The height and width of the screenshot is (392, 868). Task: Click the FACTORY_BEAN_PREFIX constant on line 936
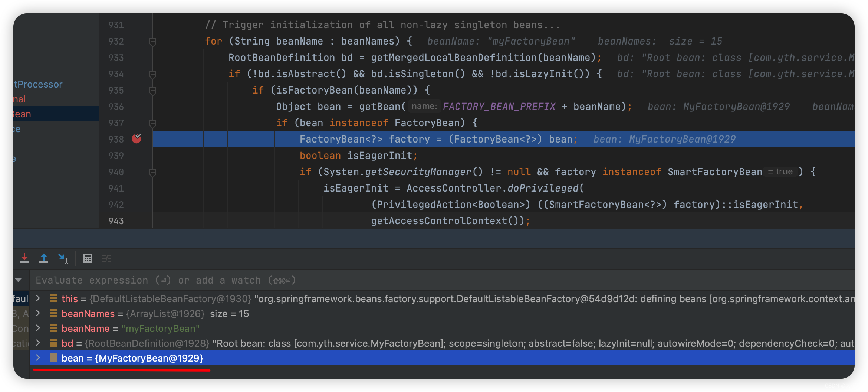click(499, 107)
